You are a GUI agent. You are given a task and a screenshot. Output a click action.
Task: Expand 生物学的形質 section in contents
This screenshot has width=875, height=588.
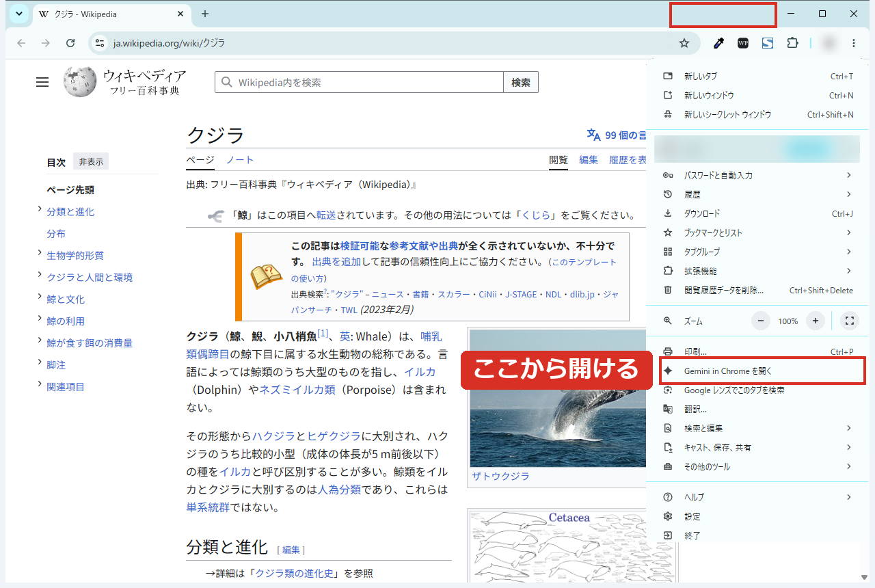pyautogui.click(x=40, y=254)
